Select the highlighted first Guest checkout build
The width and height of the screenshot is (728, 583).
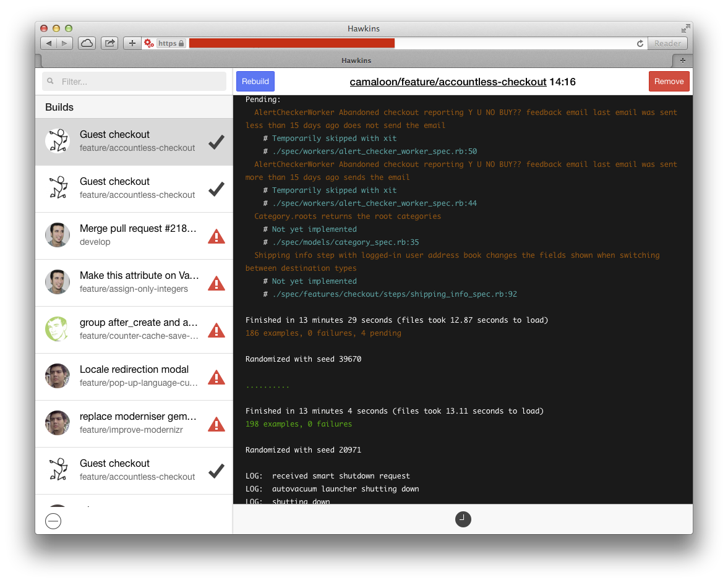click(x=134, y=142)
